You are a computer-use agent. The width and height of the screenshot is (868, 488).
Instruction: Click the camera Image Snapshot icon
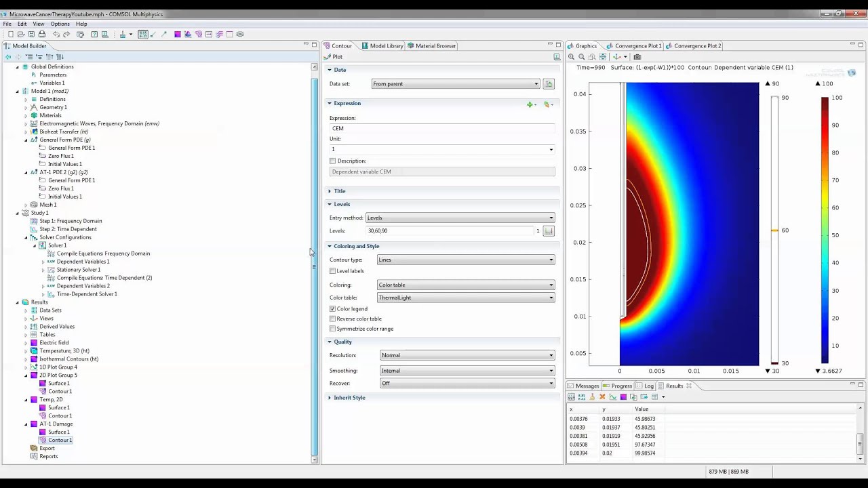pos(637,57)
